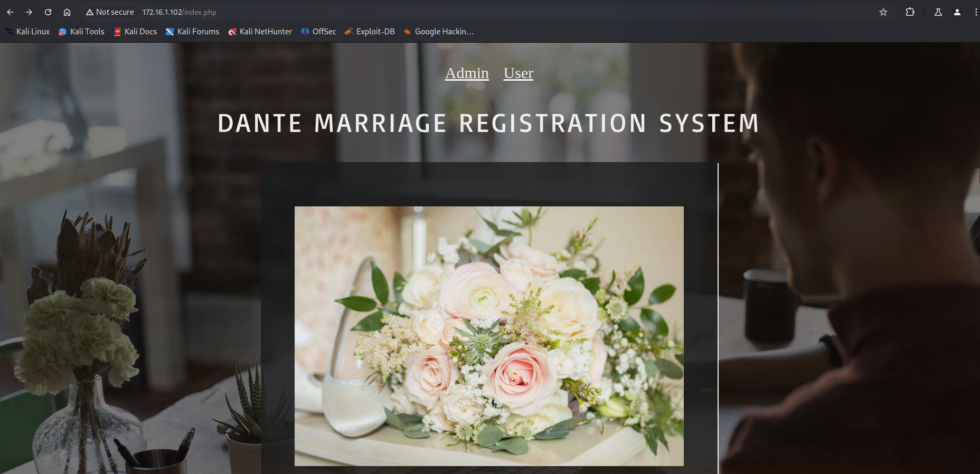This screenshot has width=980, height=474.
Task: Open the Chrome Labs flask icon
Action: pos(938,12)
